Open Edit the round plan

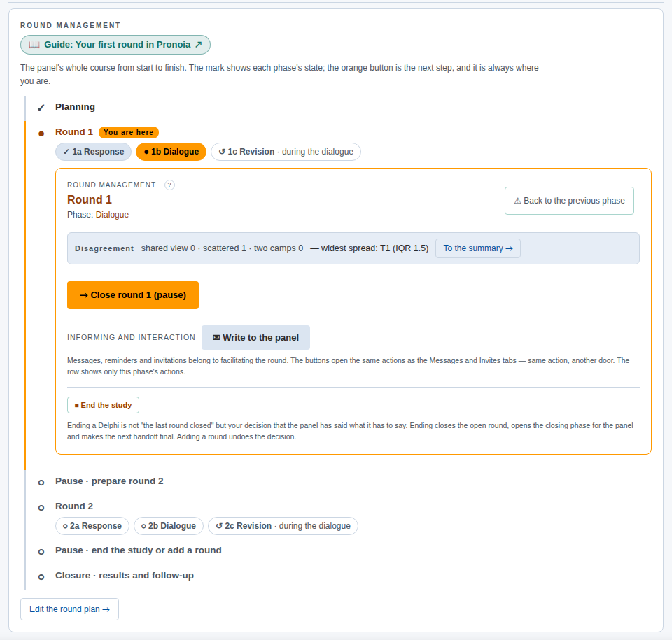69,609
